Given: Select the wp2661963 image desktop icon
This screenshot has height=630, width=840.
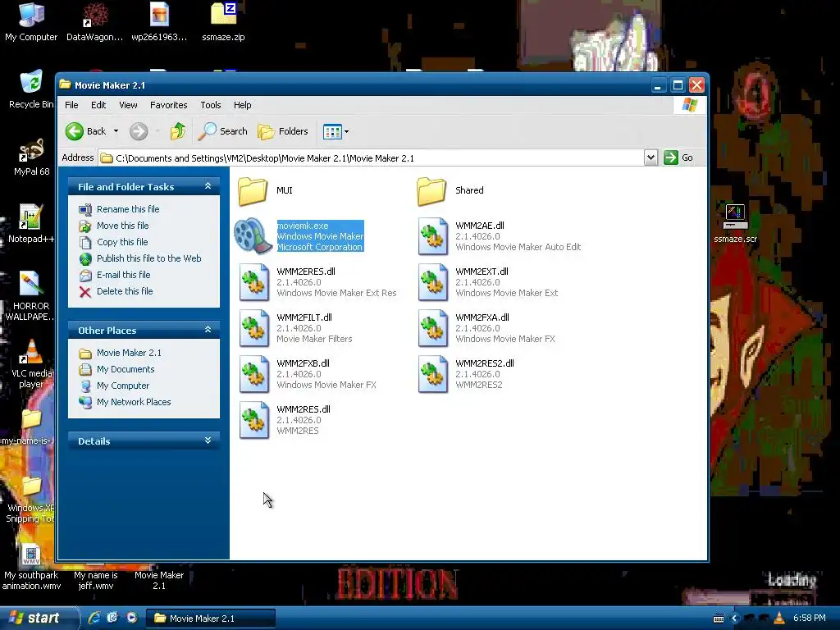Looking at the screenshot, I should pyautogui.click(x=159, y=15).
